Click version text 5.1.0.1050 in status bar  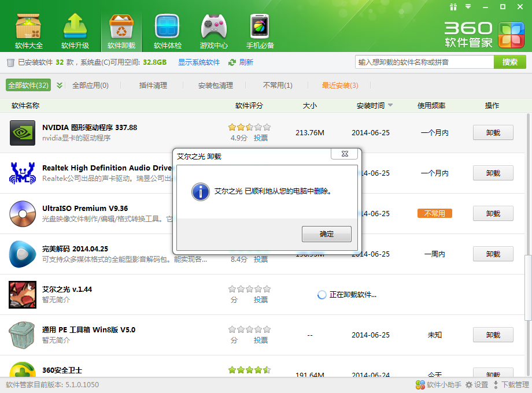click(82, 385)
